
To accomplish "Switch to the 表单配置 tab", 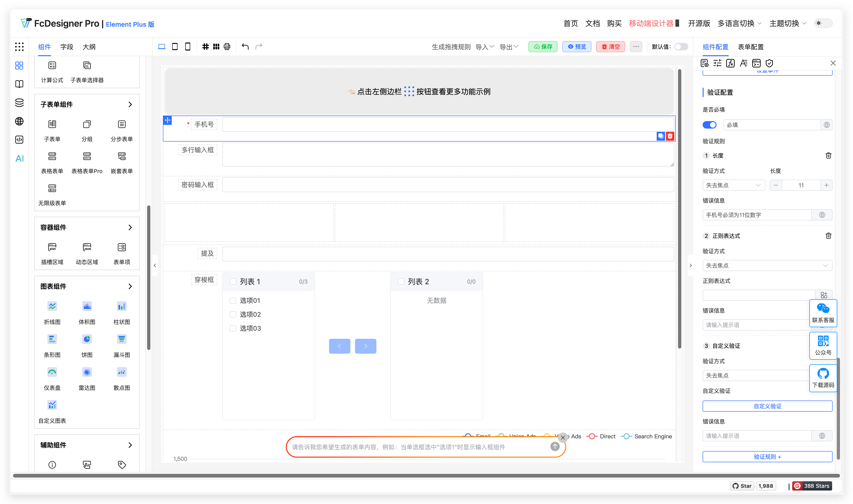I will [x=751, y=47].
